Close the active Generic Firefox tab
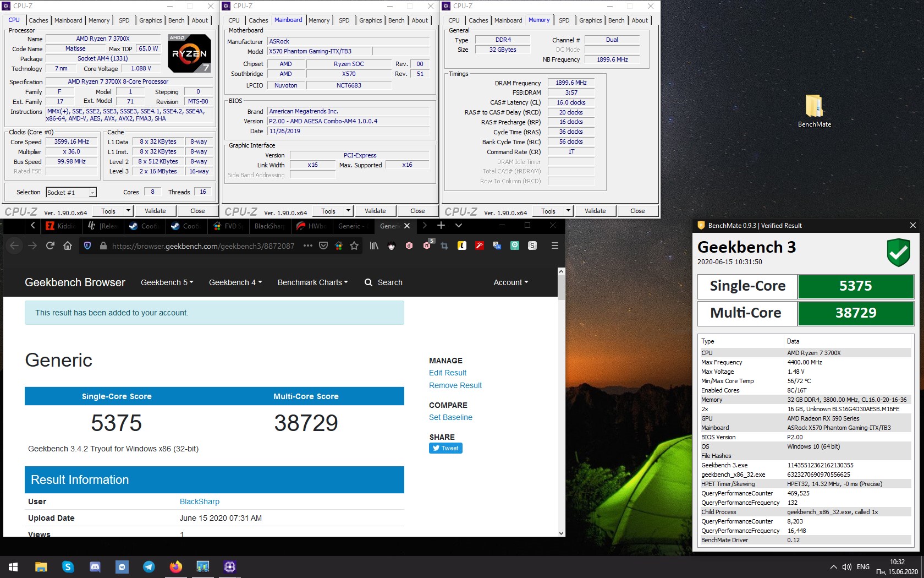This screenshot has width=924, height=578. pyautogui.click(x=407, y=226)
